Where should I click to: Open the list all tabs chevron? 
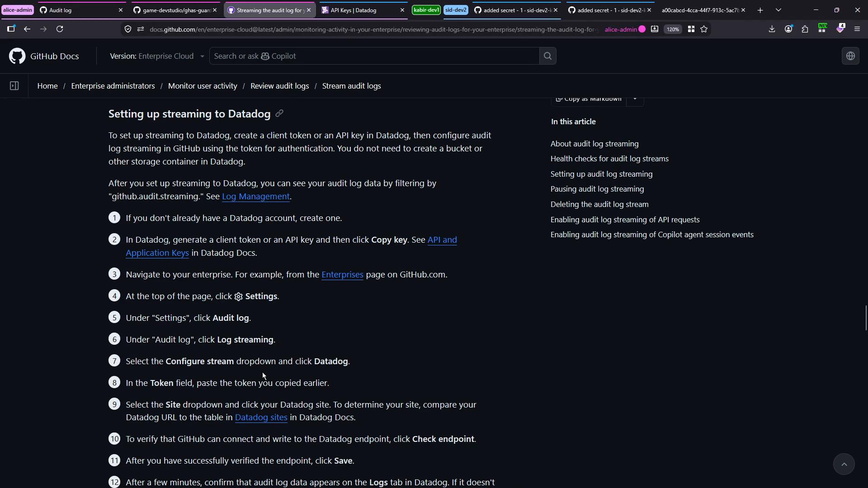pos(778,10)
